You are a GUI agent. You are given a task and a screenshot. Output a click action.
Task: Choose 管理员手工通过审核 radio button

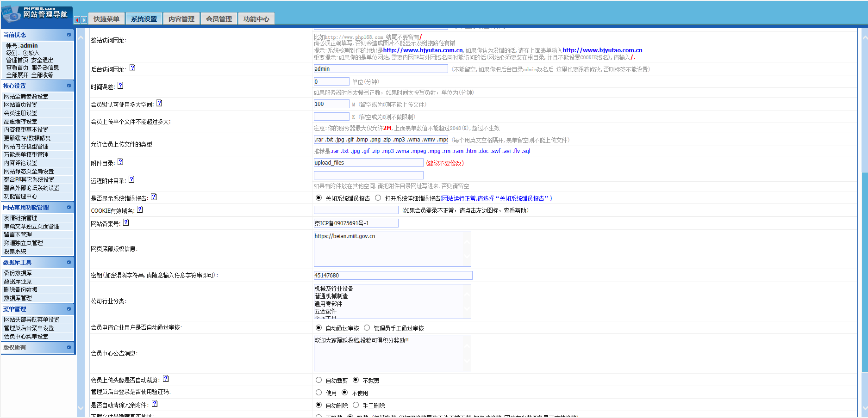[x=367, y=328]
